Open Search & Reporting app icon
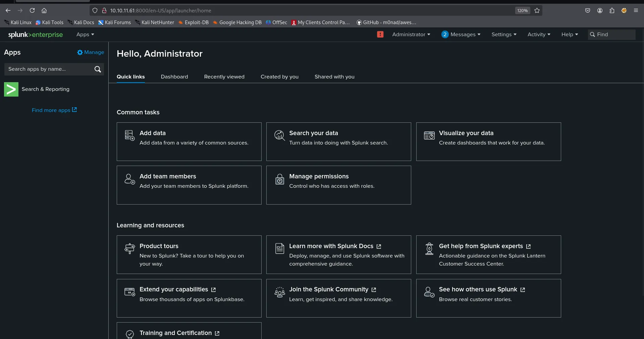Viewport: 644px width, 339px height. coord(11,89)
